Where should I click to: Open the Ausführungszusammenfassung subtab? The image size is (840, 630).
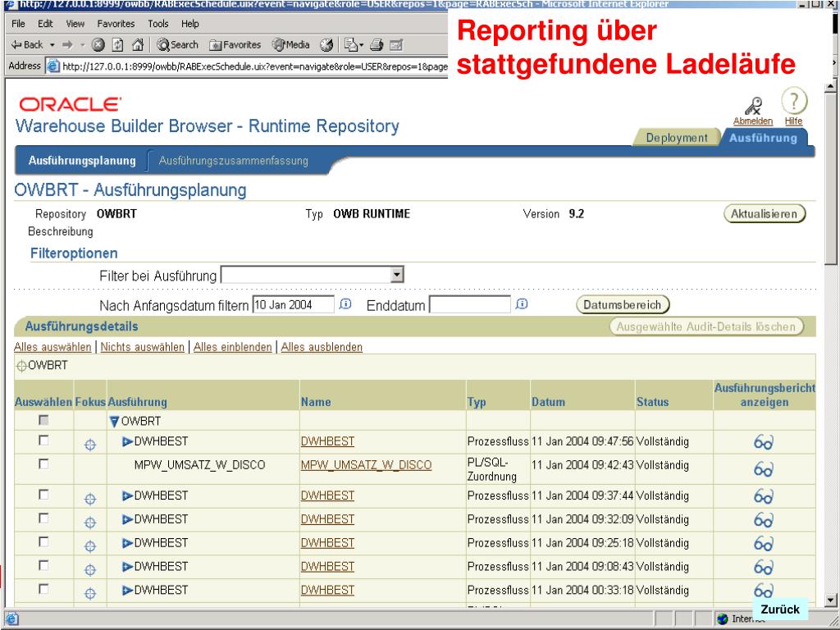[234, 161]
